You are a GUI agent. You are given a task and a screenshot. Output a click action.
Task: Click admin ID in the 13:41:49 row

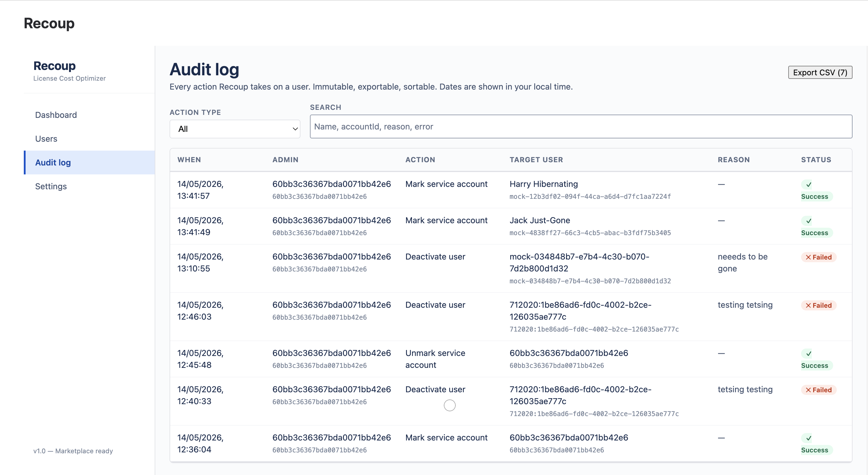point(332,221)
